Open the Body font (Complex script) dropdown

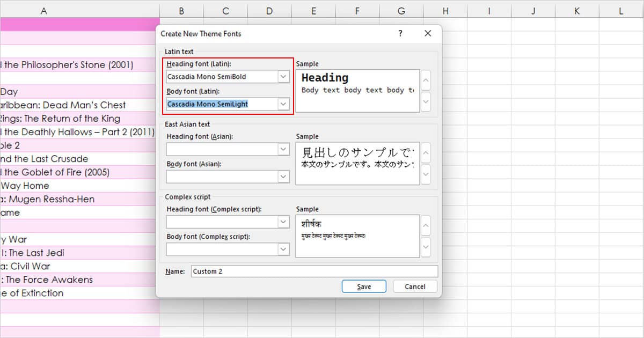click(284, 249)
